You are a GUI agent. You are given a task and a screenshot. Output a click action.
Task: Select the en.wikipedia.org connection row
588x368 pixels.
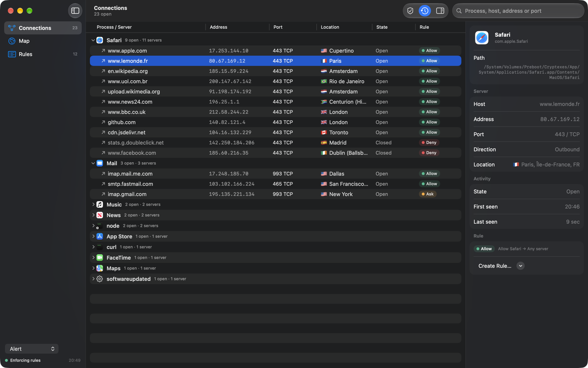(275, 71)
